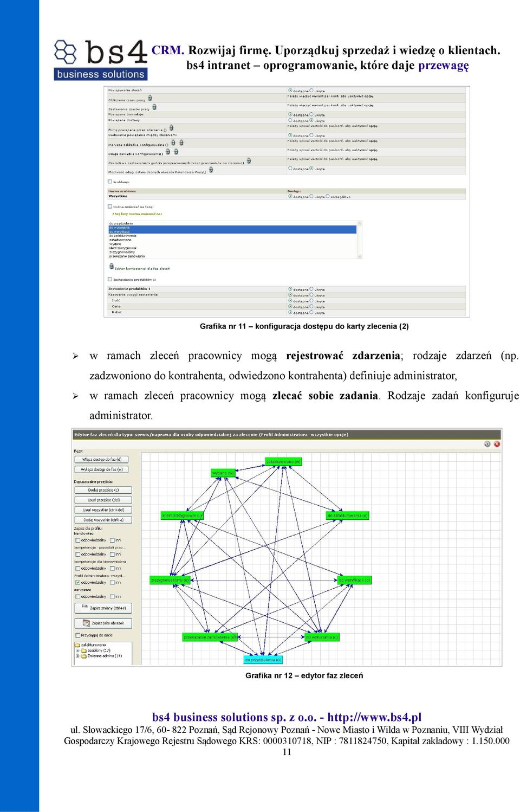Click the Usuń przejście (del) button
Viewport: 520px width, 812px height.
(103, 500)
